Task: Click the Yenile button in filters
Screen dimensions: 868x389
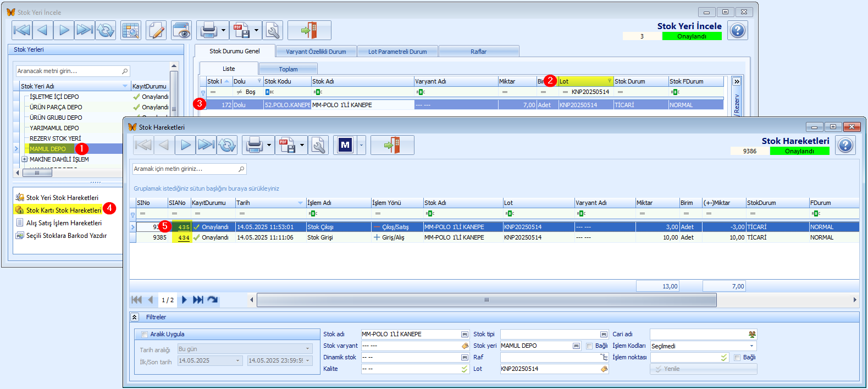Action: tap(703, 369)
